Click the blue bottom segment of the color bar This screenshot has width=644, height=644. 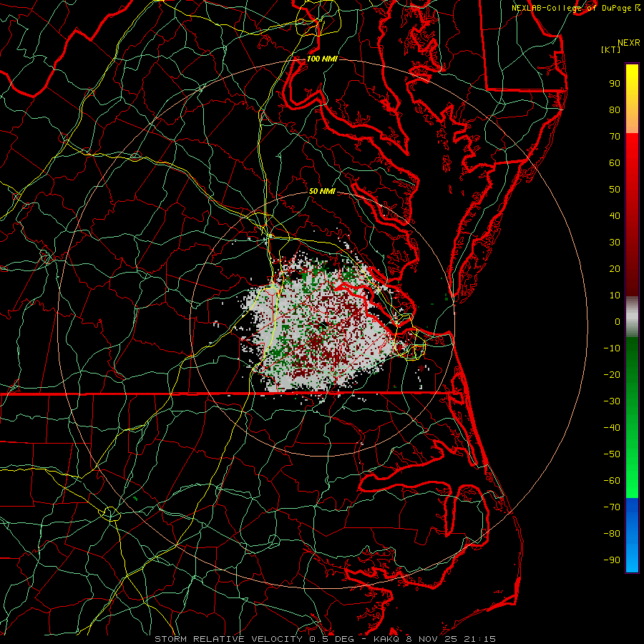(632, 535)
